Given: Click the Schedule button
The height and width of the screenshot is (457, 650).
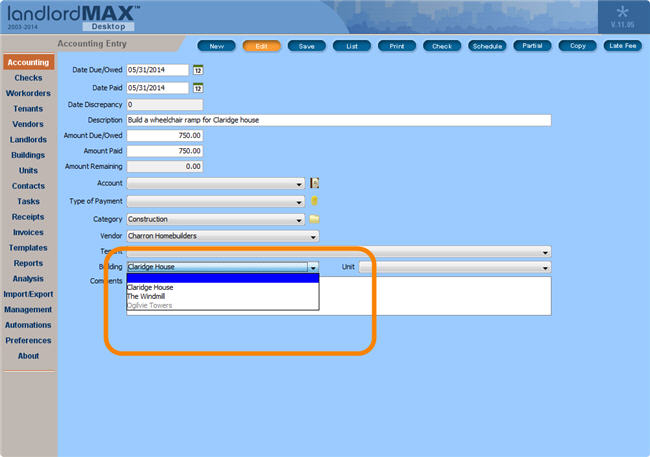Looking at the screenshot, I should pos(487,46).
